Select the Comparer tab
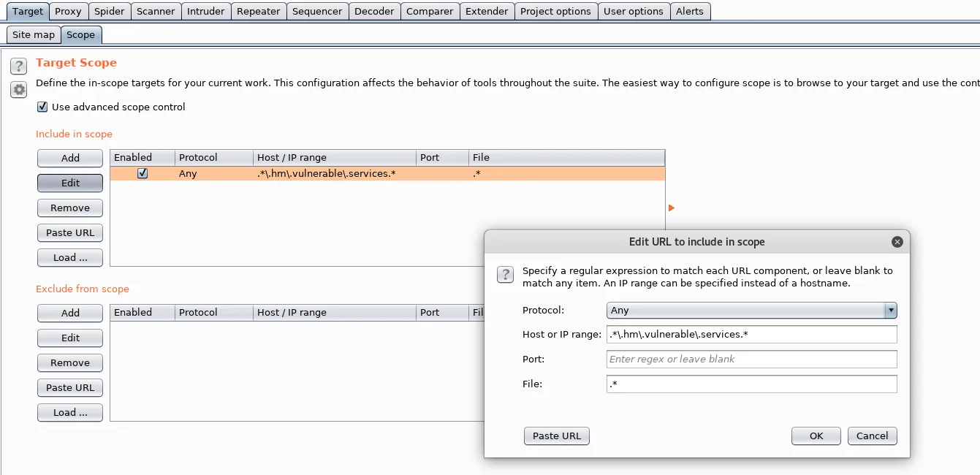The width and height of the screenshot is (980, 475). (x=430, y=11)
